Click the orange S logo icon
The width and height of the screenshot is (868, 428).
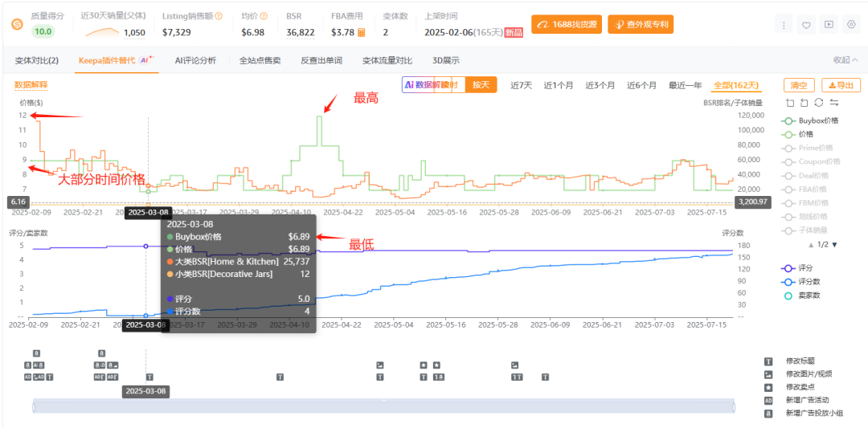pos(17,25)
